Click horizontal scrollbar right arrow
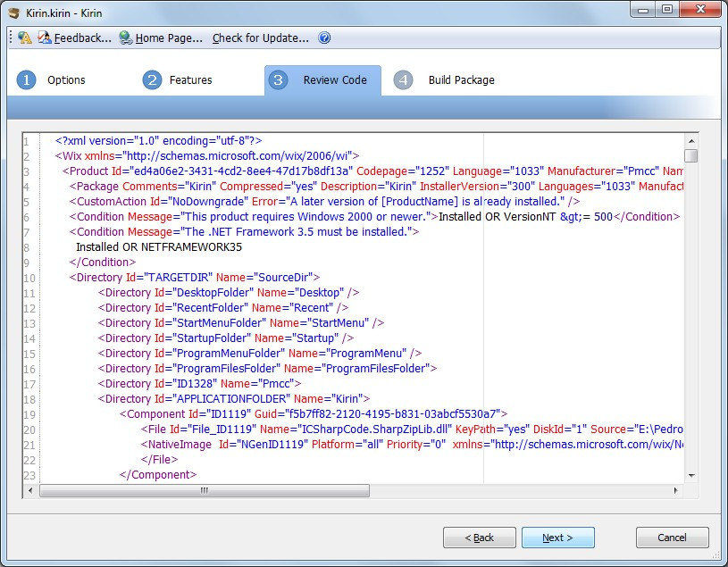 [x=675, y=490]
